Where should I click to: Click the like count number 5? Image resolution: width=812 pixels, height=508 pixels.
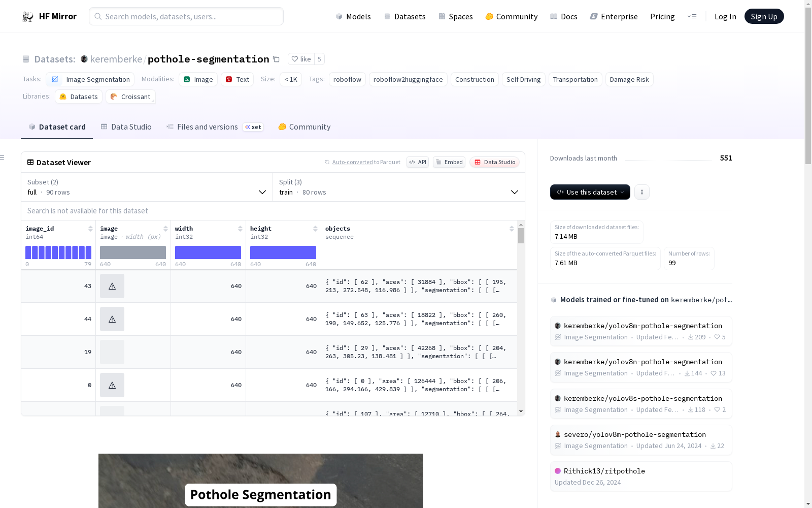point(319,59)
